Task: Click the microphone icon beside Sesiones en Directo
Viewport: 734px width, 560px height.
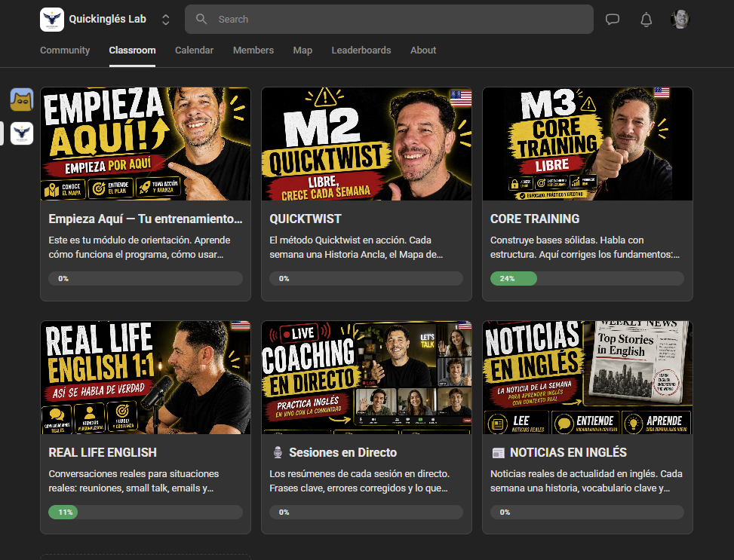Action: tap(278, 452)
